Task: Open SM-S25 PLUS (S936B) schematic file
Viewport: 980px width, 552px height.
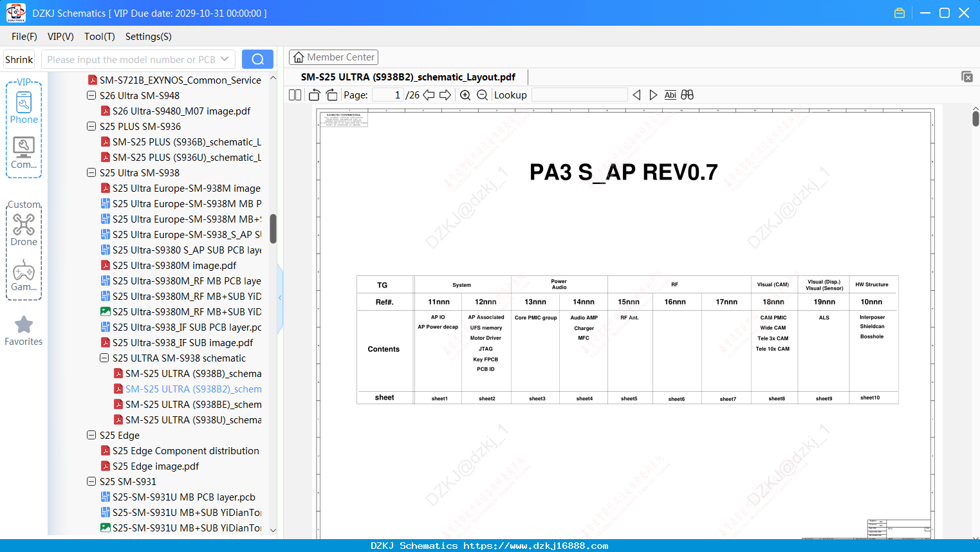Action: 181,142
